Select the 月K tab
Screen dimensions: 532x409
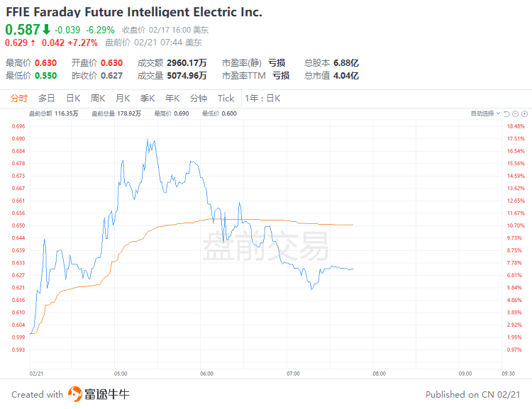click(x=123, y=99)
